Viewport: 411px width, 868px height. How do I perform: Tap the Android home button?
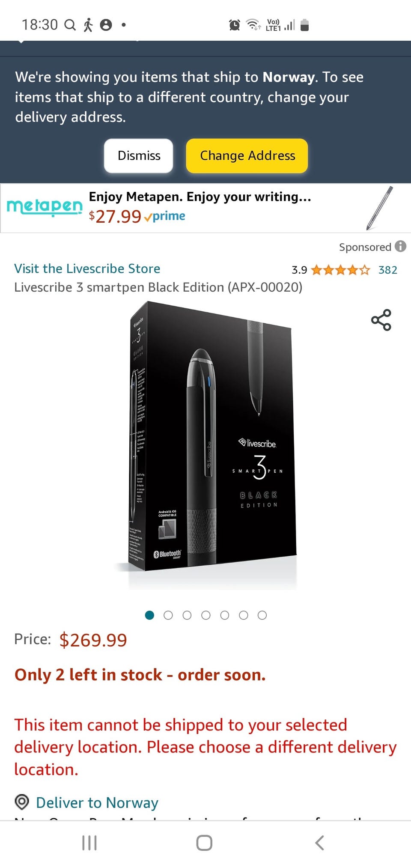pyautogui.click(x=204, y=843)
